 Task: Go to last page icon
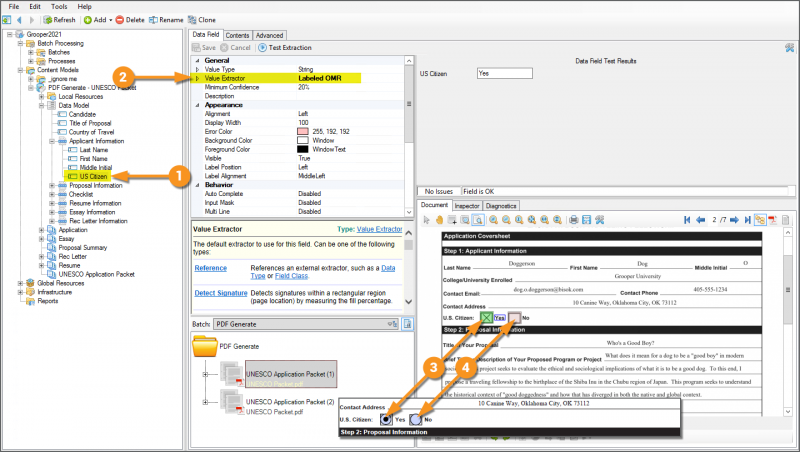tap(747, 220)
